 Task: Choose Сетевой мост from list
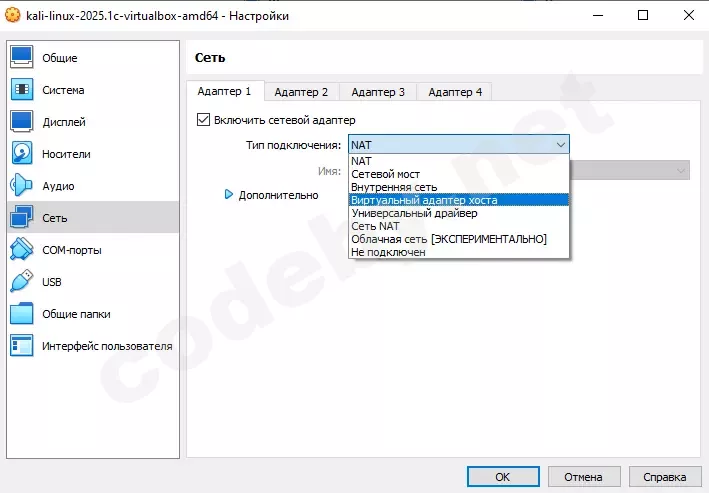click(x=385, y=174)
